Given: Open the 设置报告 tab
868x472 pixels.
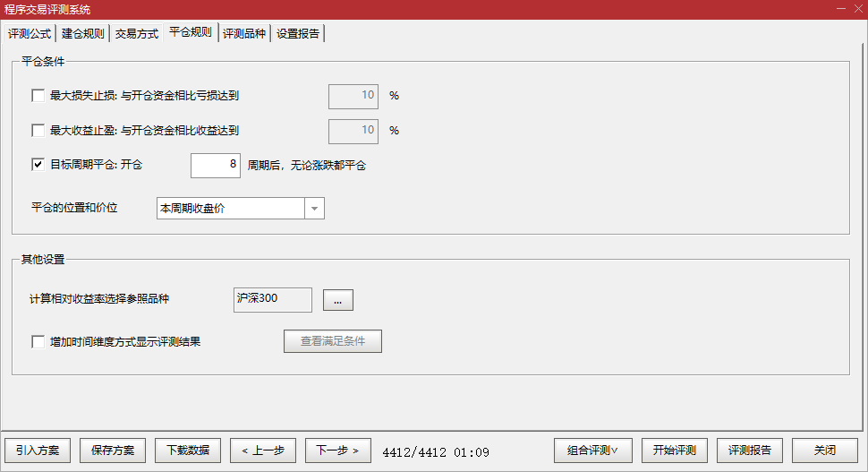Looking at the screenshot, I should 297,34.
